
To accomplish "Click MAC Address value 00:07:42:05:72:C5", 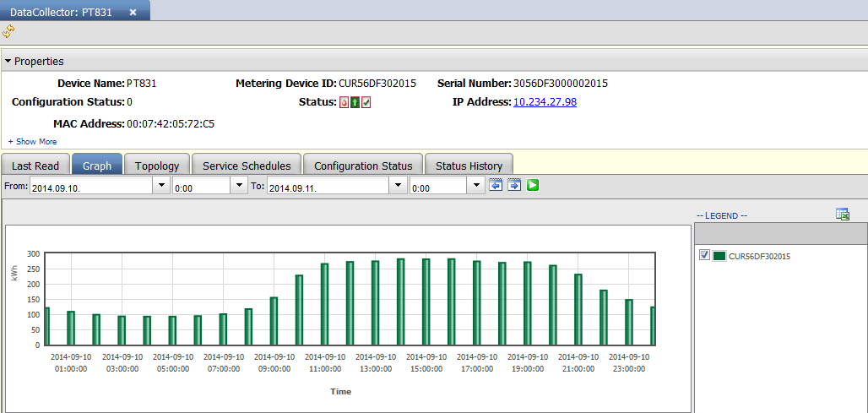I will (x=171, y=124).
